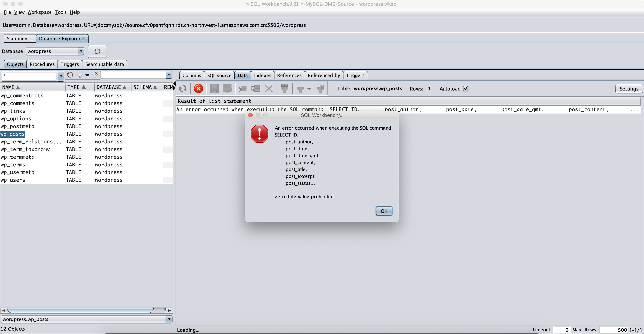Click the reload object list icon
Image resolution: width=644 pixels, height=334 pixels.
[70, 75]
